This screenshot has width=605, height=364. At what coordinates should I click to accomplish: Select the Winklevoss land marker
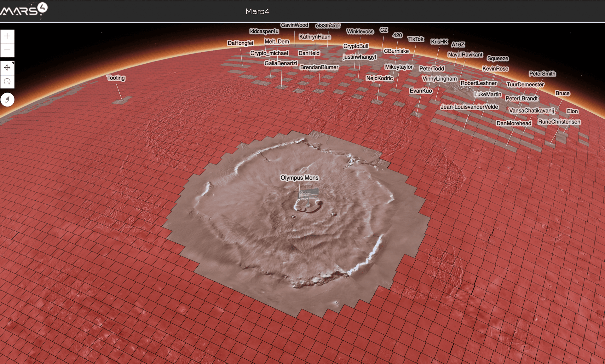pos(360,32)
